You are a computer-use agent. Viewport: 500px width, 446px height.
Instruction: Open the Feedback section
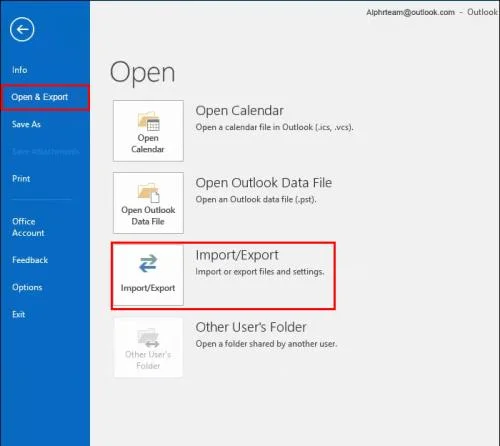point(30,260)
